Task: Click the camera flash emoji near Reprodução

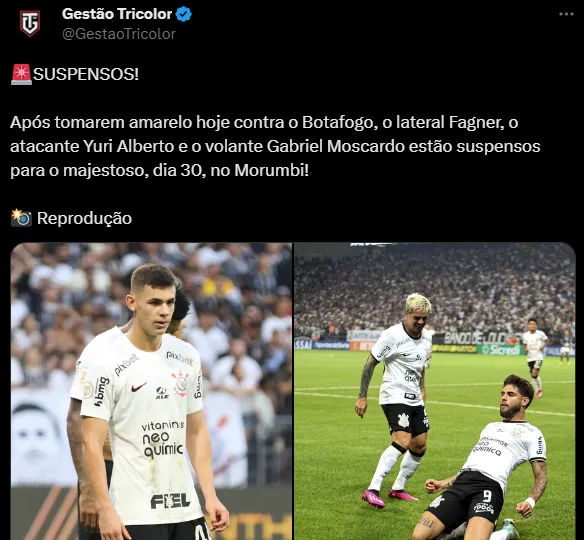Action: tap(21, 218)
